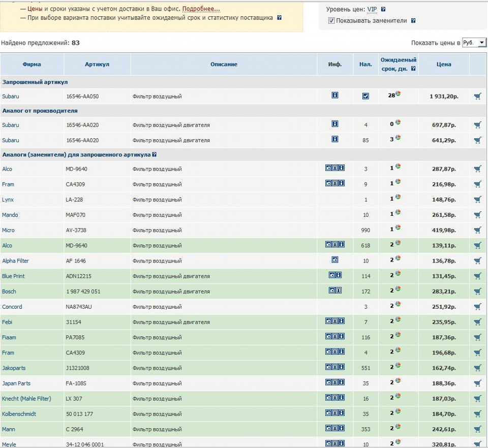Open Knecht (Mahle Filter) brand link
The width and height of the screenshot is (488, 448).
point(26,399)
